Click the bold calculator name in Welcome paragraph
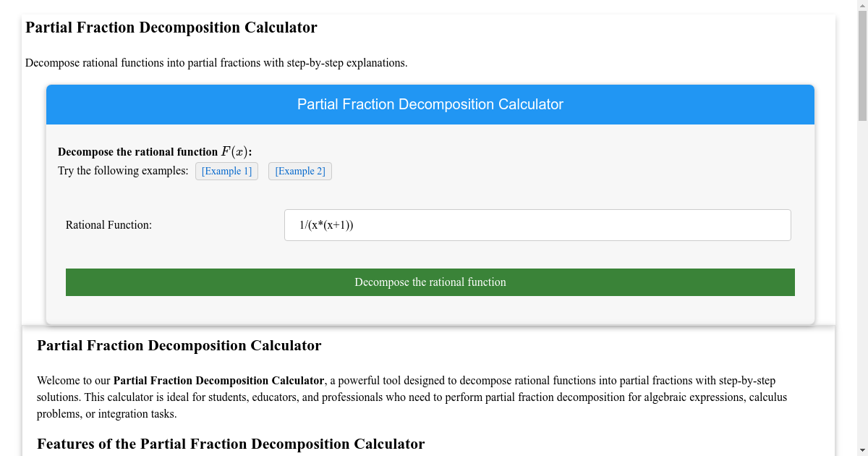The height and width of the screenshot is (456, 868). 218,381
